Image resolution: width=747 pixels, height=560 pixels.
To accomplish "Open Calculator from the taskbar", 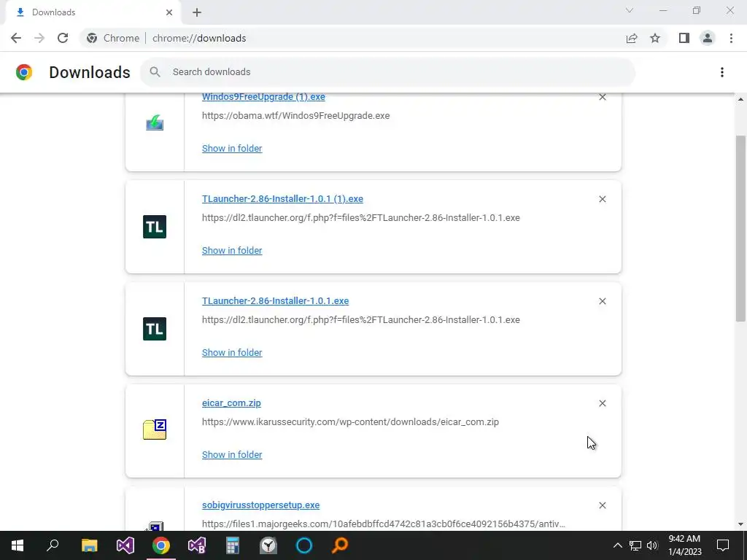I will click(233, 545).
